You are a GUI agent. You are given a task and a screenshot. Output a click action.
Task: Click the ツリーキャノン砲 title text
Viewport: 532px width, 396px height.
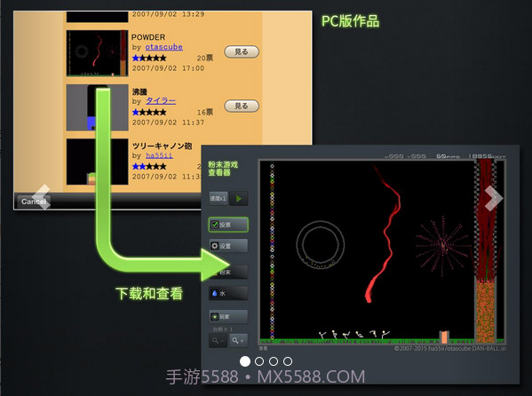point(163,146)
